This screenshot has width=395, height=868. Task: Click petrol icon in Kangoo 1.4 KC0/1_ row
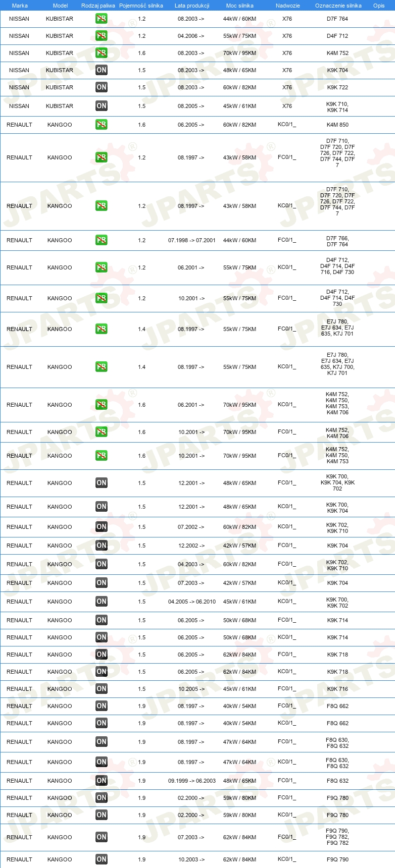[102, 367]
